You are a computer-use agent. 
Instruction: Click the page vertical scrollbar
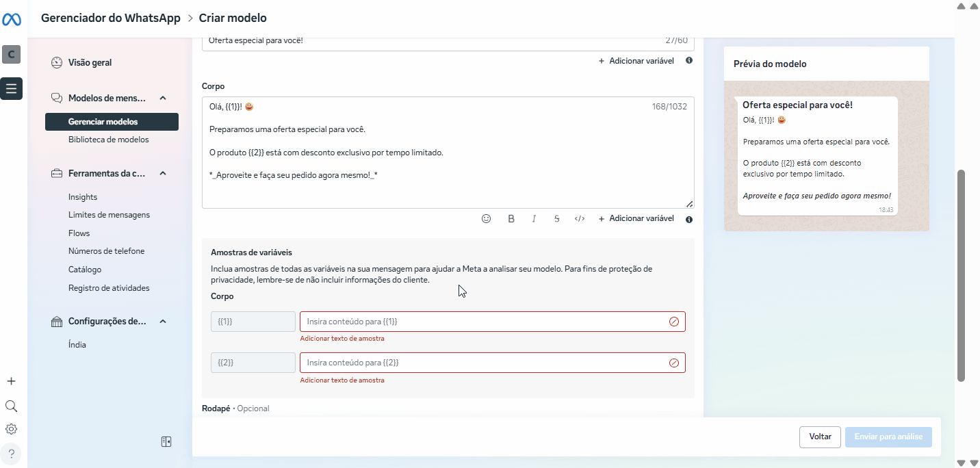point(961,274)
